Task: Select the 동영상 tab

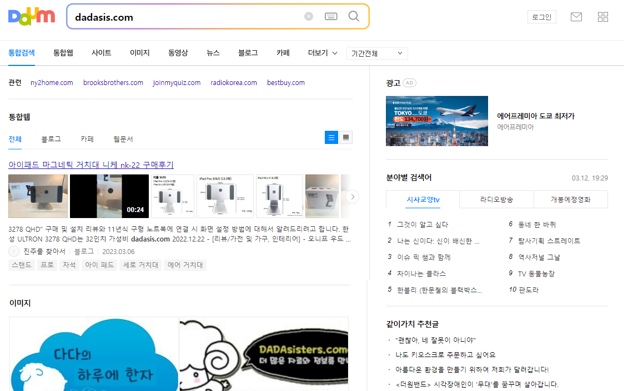Action: (178, 53)
